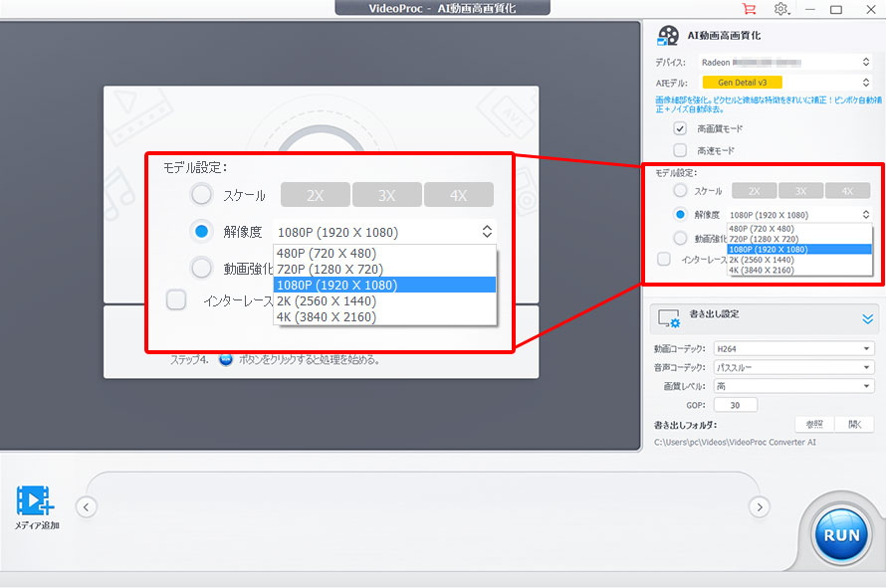Click the 4X scale button in side panel

pyautogui.click(x=847, y=191)
